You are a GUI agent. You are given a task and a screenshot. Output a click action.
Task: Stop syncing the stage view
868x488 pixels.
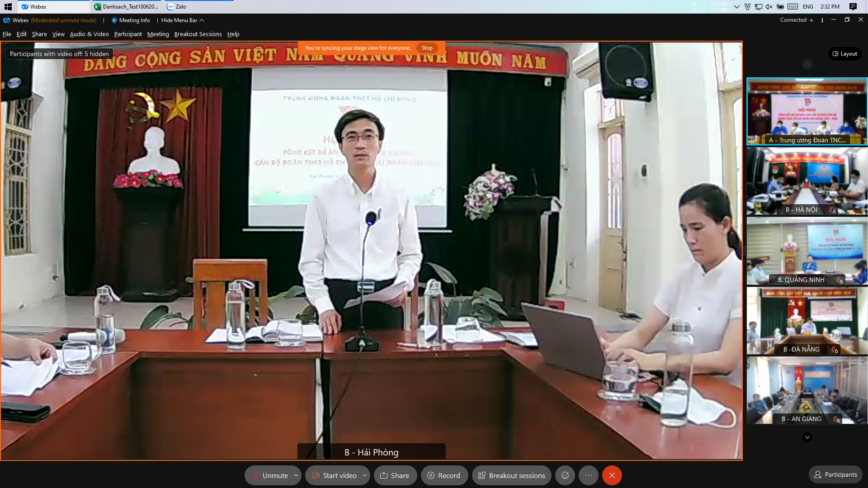[x=427, y=48]
